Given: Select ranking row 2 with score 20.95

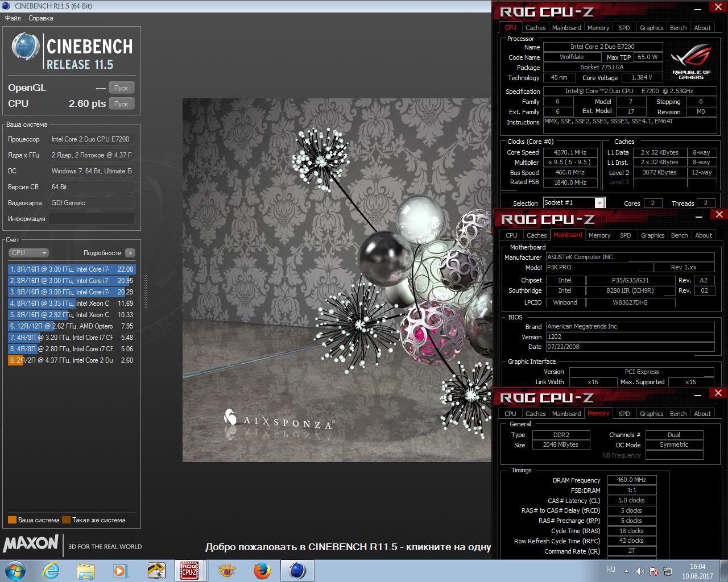Looking at the screenshot, I should point(72,281).
